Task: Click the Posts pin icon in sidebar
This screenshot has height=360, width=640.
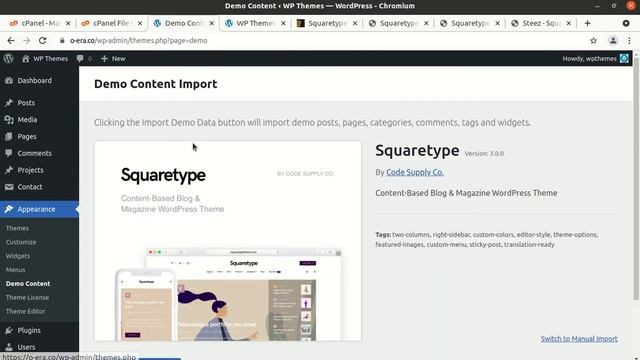Action: click(9, 102)
